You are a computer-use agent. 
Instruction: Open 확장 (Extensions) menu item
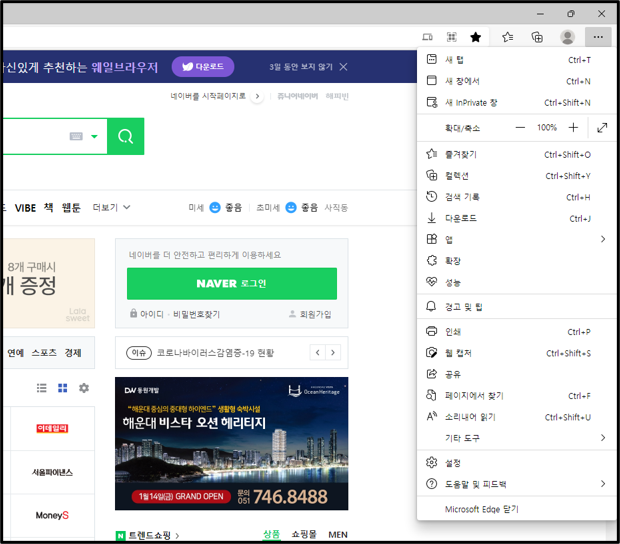516,261
